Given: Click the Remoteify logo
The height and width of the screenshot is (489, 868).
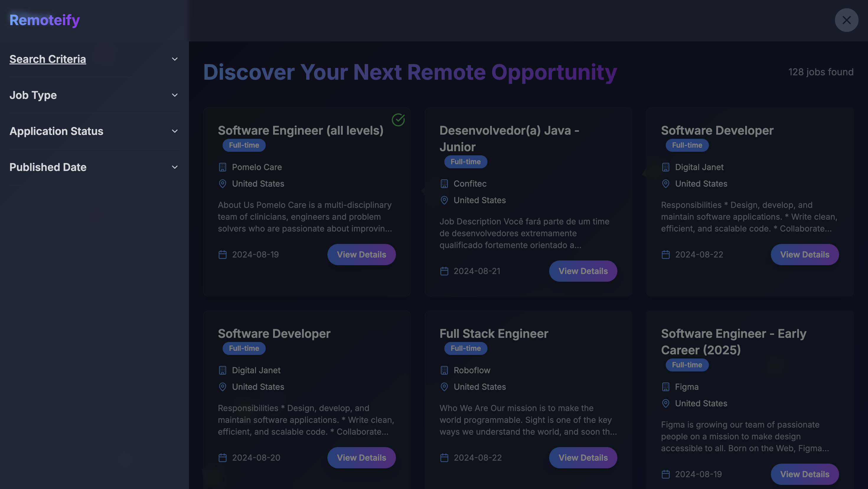Looking at the screenshot, I should 45,20.
